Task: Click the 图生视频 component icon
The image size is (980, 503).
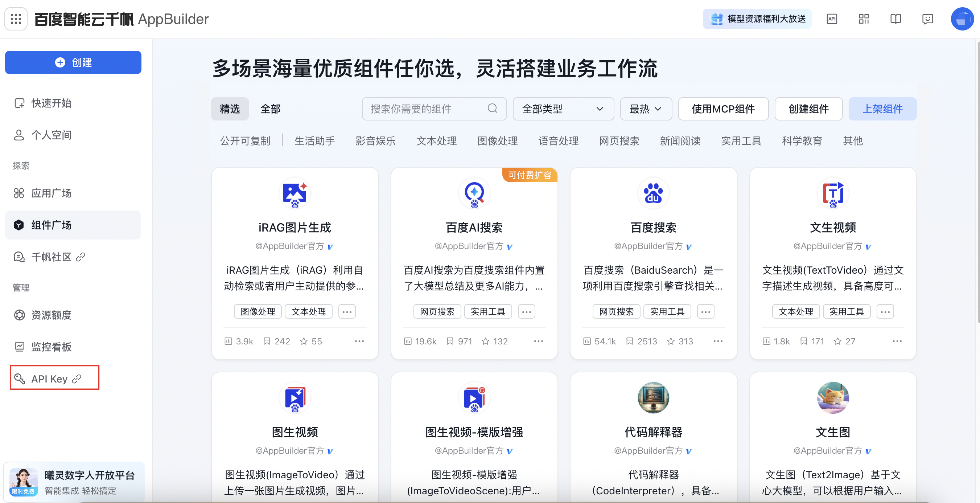Action: click(x=295, y=397)
